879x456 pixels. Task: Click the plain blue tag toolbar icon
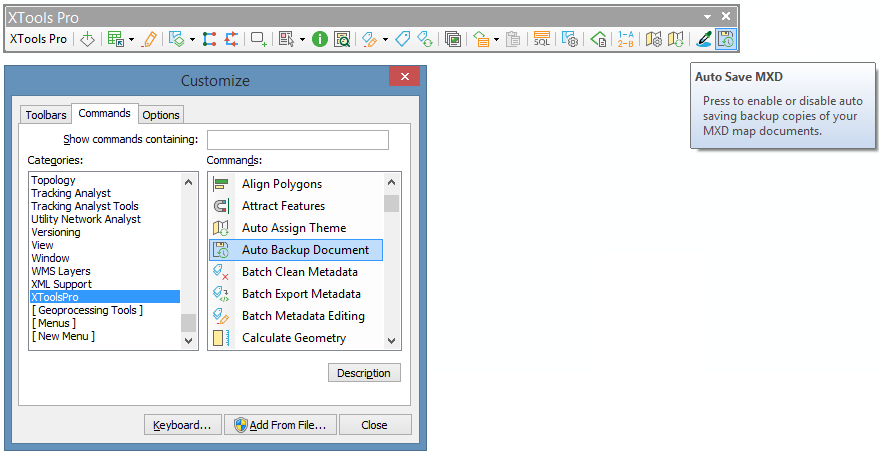[403, 39]
